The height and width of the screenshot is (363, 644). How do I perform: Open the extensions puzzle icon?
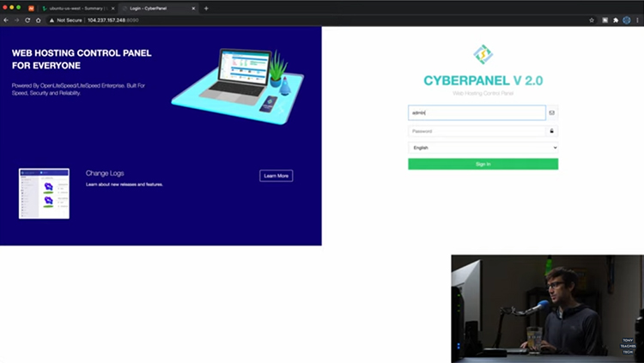point(616,20)
